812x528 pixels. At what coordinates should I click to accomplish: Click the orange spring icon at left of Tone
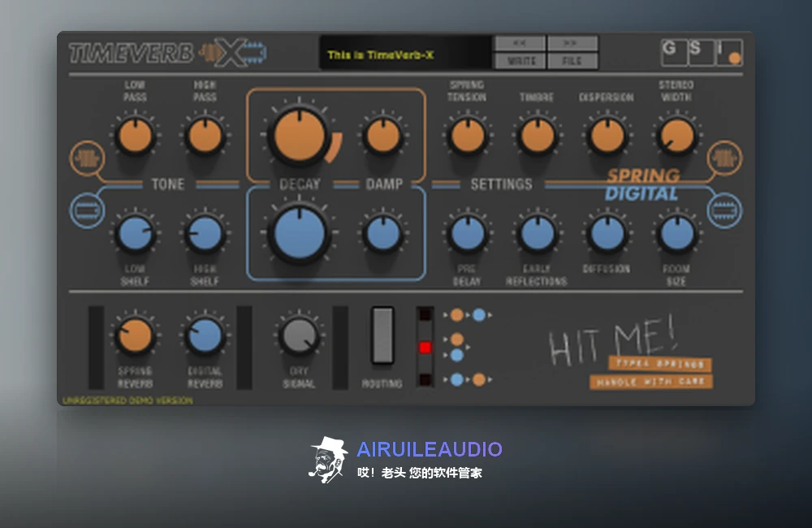(87, 158)
